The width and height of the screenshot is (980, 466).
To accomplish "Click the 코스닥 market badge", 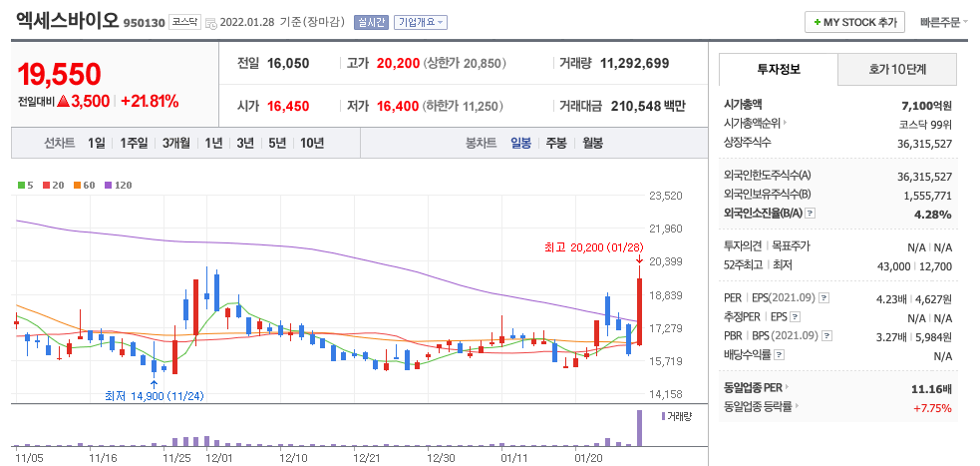I will 184,23.
